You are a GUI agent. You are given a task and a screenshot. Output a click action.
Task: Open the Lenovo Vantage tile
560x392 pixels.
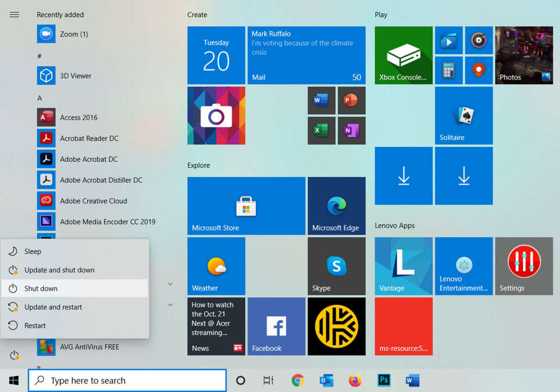click(x=404, y=266)
